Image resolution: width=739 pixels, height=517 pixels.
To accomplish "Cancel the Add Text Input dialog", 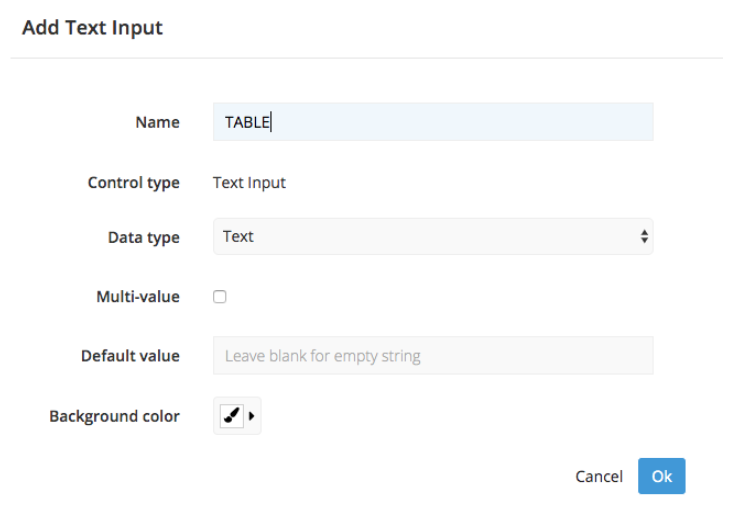I will (599, 476).
